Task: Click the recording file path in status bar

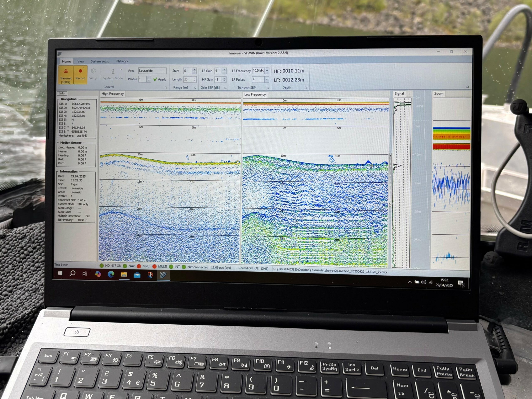Action: [330, 271]
